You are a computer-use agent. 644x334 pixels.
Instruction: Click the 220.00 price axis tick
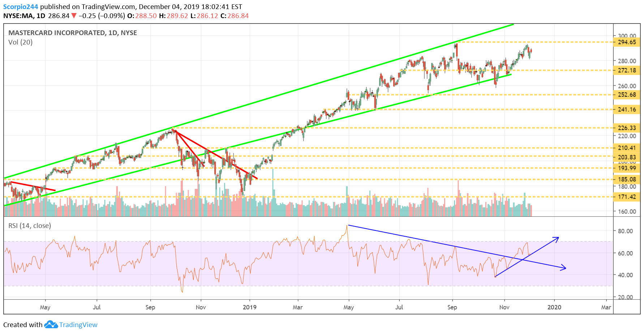(x=627, y=136)
